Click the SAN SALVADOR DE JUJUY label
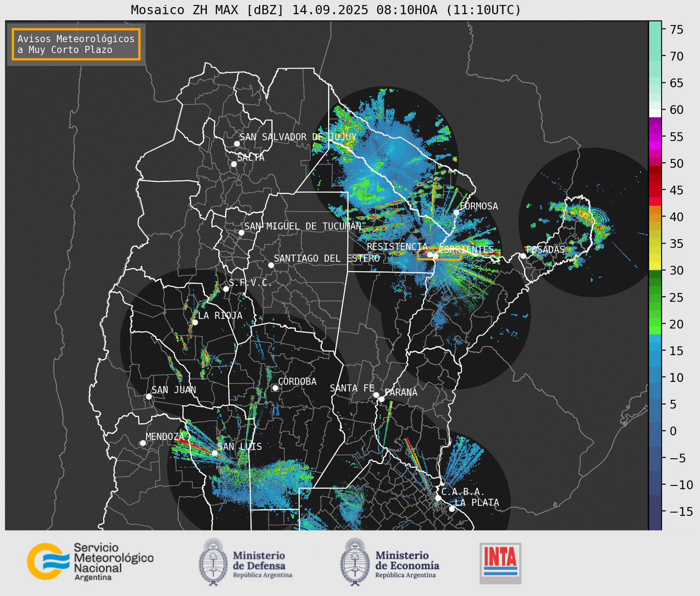Image resolution: width=700 pixels, height=596 pixels. pos(298,137)
